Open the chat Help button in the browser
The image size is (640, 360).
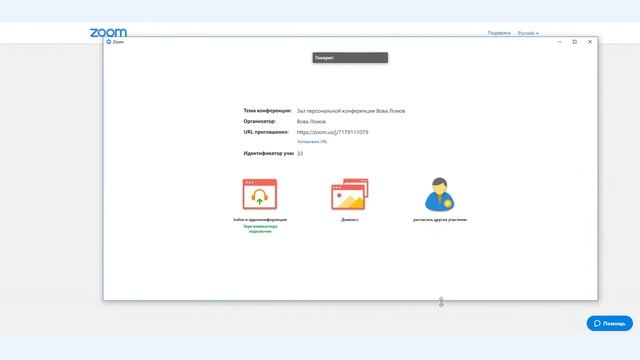point(609,323)
